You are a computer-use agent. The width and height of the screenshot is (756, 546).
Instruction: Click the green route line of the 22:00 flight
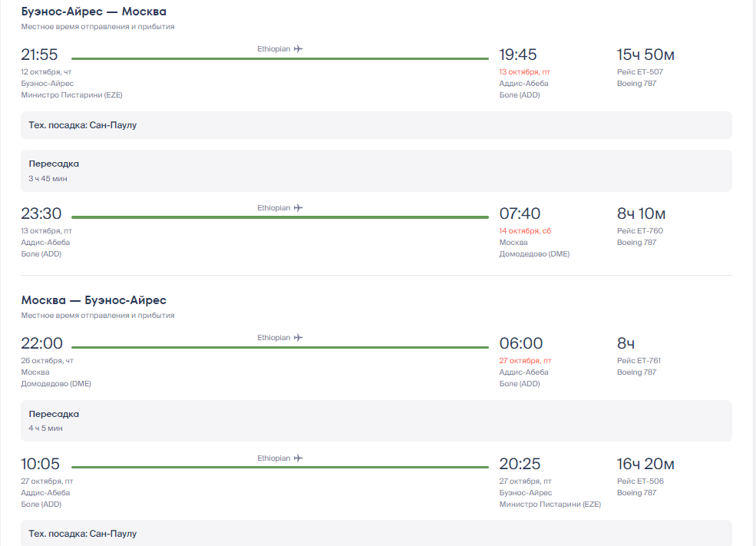coord(280,347)
